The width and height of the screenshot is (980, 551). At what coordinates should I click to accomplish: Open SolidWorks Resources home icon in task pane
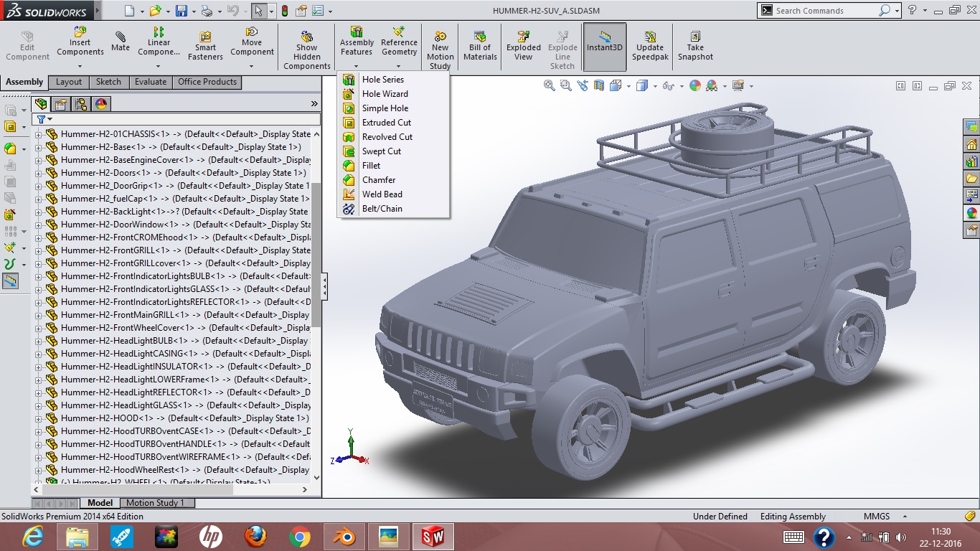tap(972, 144)
